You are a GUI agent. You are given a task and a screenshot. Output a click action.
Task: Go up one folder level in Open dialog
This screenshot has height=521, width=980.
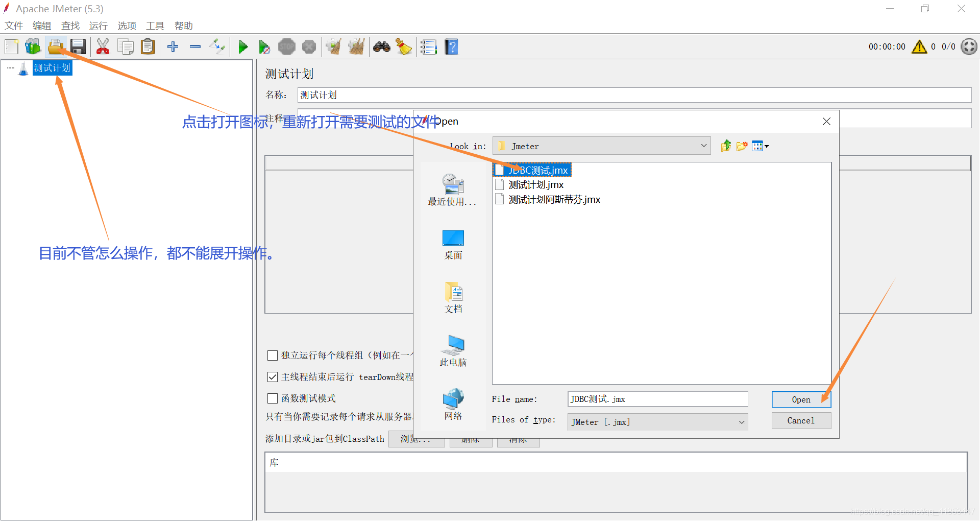726,146
